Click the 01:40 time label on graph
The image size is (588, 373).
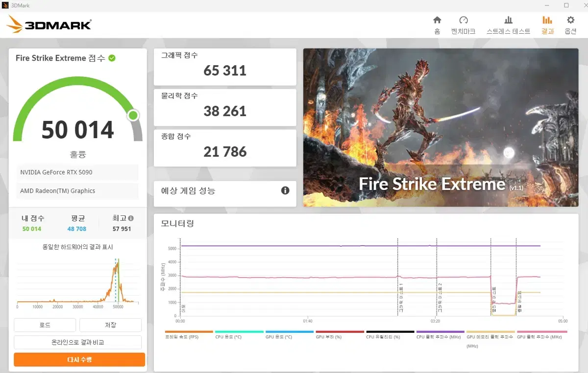pyautogui.click(x=308, y=321)
